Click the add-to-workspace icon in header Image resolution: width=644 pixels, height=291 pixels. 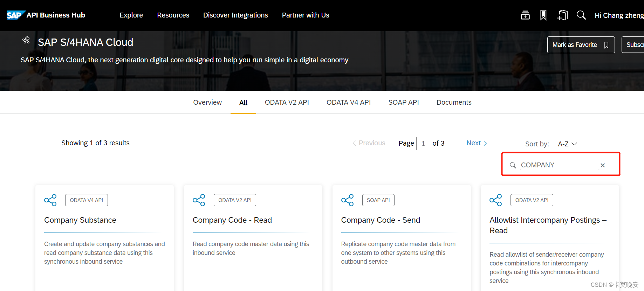coord(562,15)
